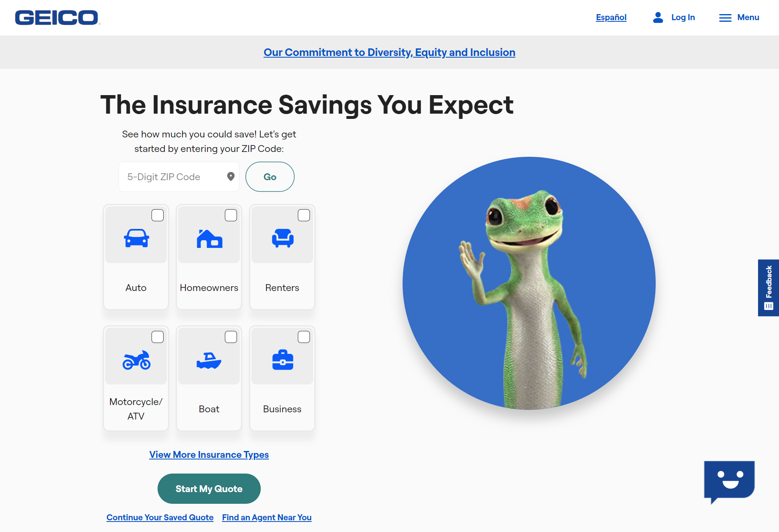Expand View More Insurance Types
Viewport: 779px width, 532px height.
[209, 455]
